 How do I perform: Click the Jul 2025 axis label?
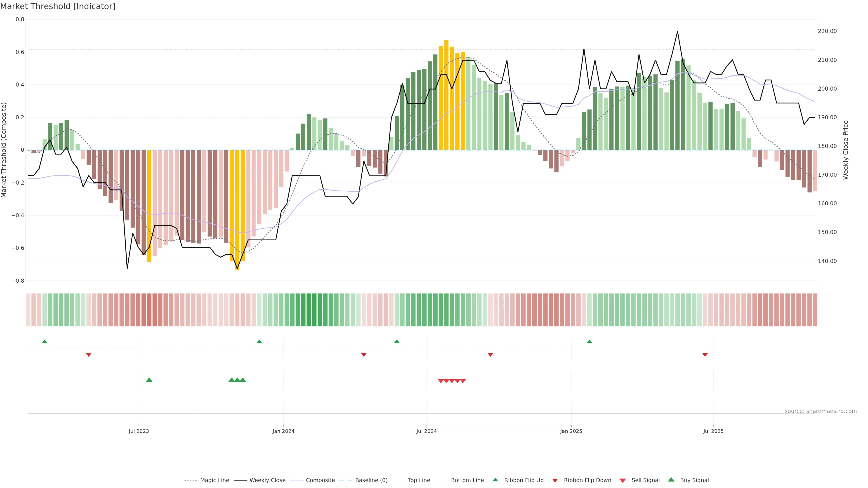pyautogui.click(x=713, y=431)
